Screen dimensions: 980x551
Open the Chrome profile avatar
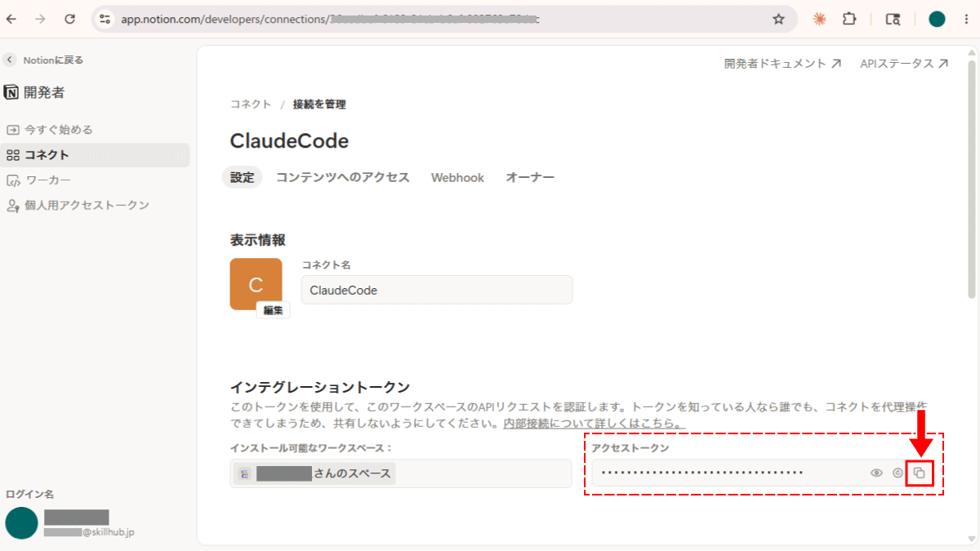click(937, 19)
